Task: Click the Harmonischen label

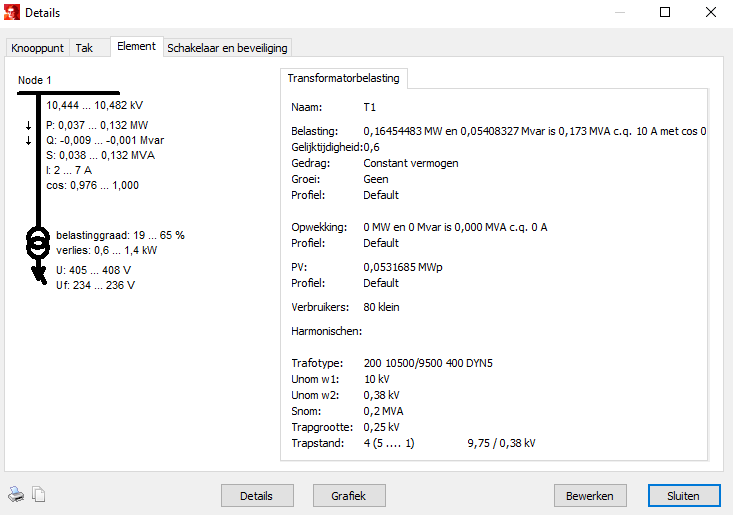Action: click(x=326, y=331)
